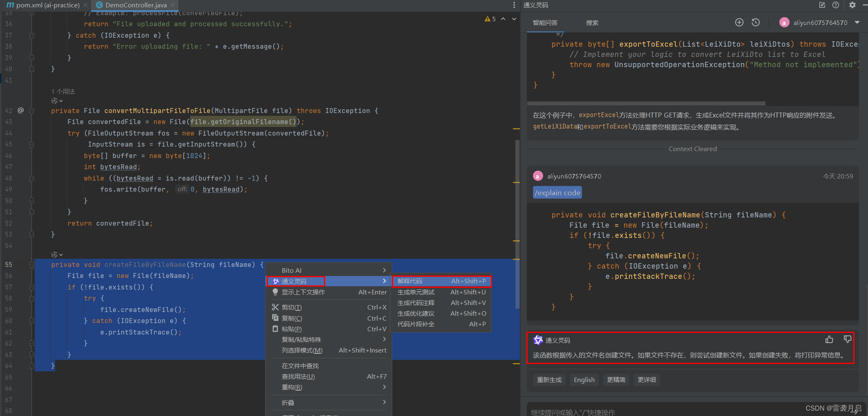This screenshot has height=416, width=868.
Task: Collapse fold marker at line 55
Action: point(31,265)
